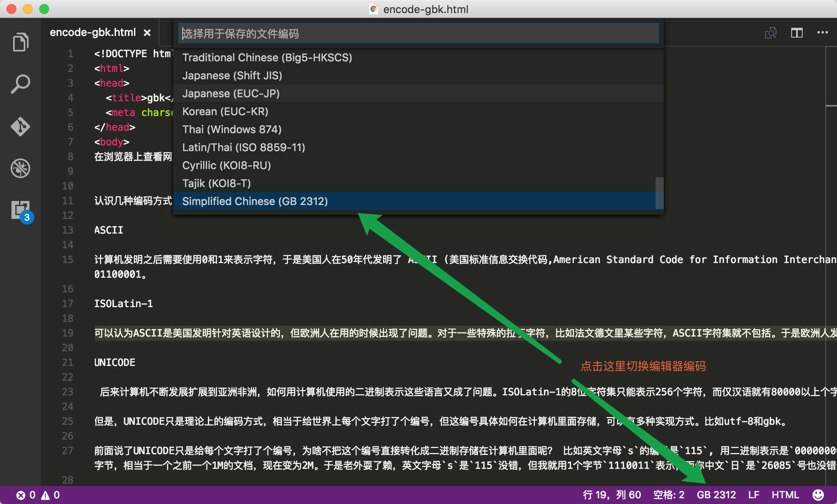Viewport: 837px width, 504px height.
Task: Click the encoding search input field
Action: pos(418,33)
